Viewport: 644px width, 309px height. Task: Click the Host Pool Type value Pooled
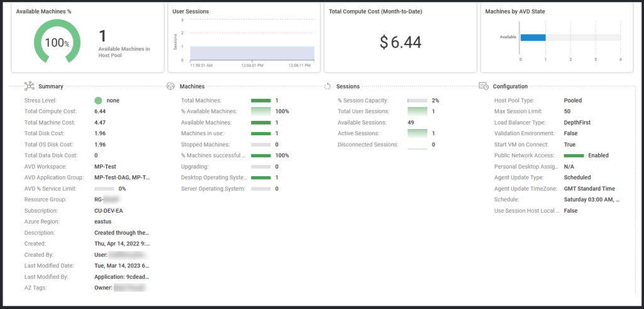(x=573, y=100)
